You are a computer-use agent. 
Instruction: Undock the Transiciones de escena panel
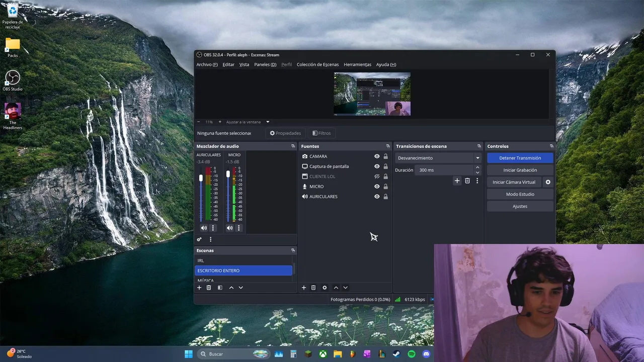[479, 146]
